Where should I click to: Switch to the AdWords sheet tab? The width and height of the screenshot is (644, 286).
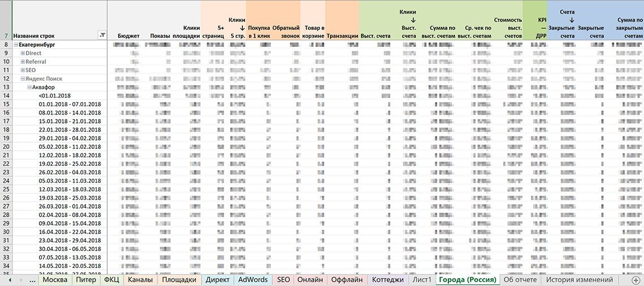tap(253, 280)
